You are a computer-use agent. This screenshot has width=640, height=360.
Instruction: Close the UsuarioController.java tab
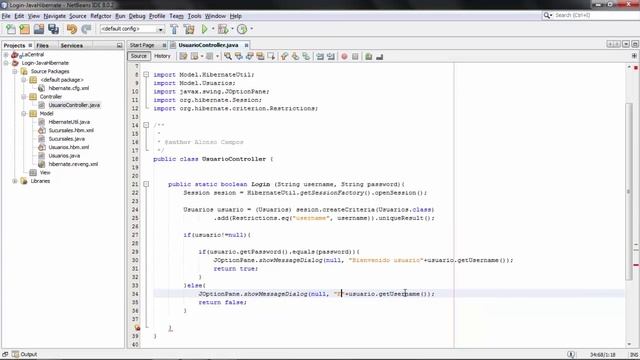247,45
